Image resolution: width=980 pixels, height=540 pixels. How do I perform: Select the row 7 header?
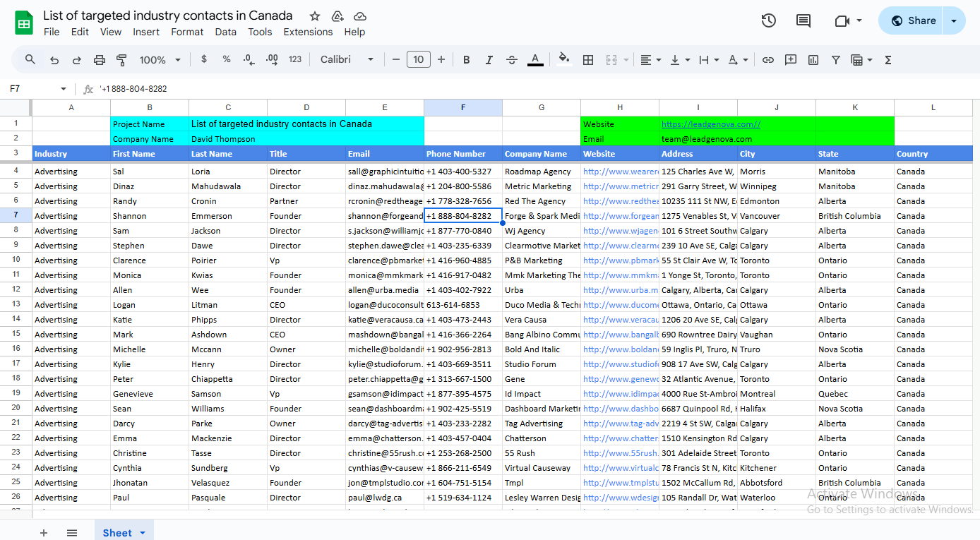(x=16, y=215)
